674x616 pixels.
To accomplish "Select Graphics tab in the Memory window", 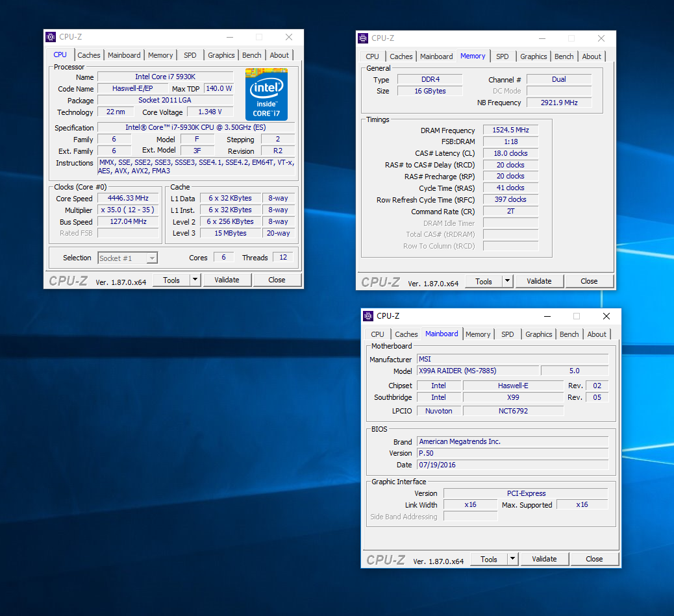I will pyautogui.click(x=534, y=56).
